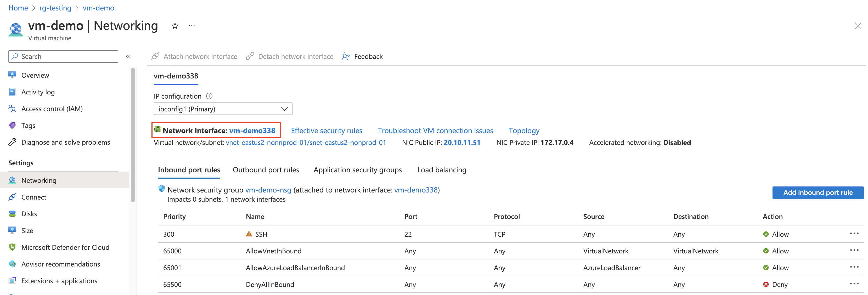This screenshot has height=295, width=868.
Task: Click Add inbound port rule button
Action: pyautogui.click(x=818, y=193)
